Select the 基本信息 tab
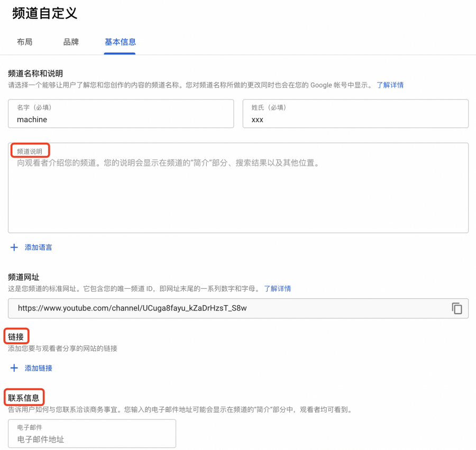This screenshot has height=450, width=476. click(120, 42)
